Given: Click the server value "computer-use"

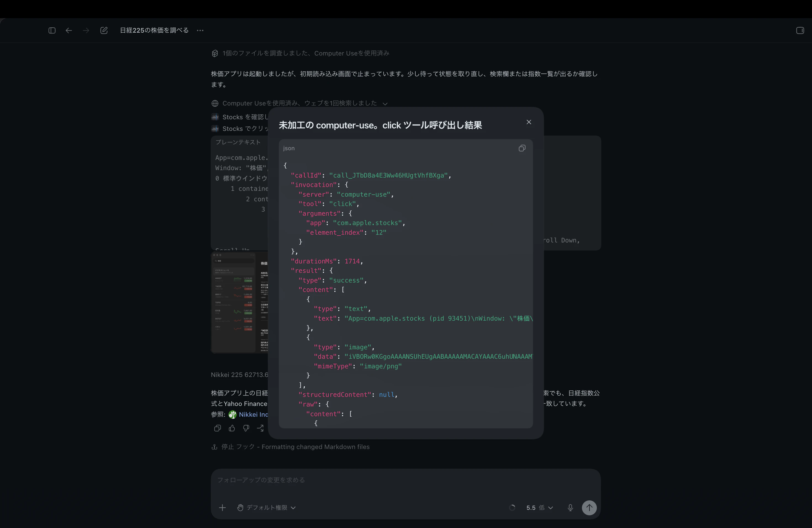Looking at the screenshot, I should [x=364, y=194].
